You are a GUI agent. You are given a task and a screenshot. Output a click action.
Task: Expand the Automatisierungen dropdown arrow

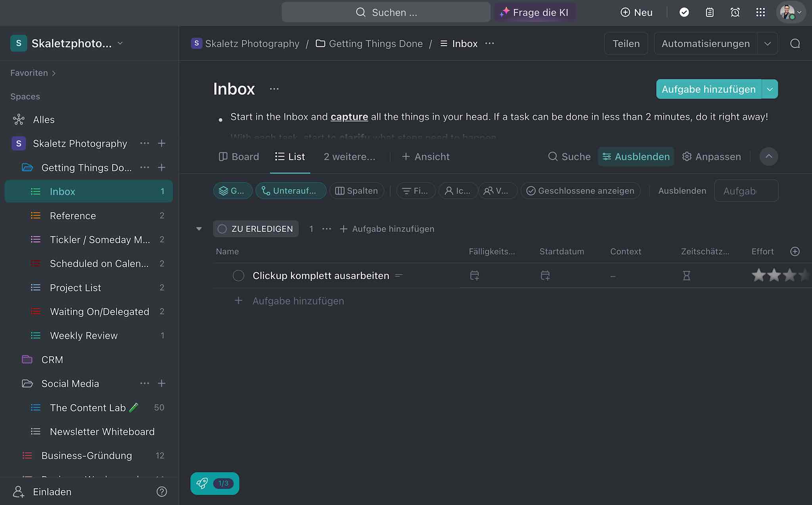(767, 44)
